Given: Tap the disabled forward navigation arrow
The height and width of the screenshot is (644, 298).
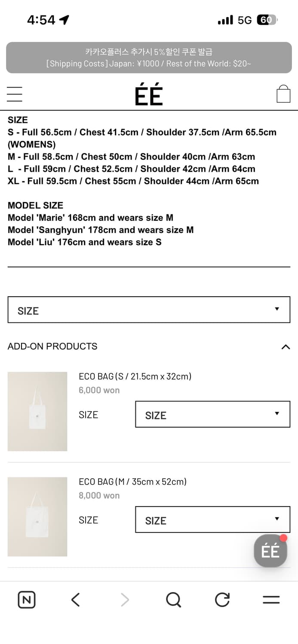Looking at the screenshot, I should click(124, 600).
